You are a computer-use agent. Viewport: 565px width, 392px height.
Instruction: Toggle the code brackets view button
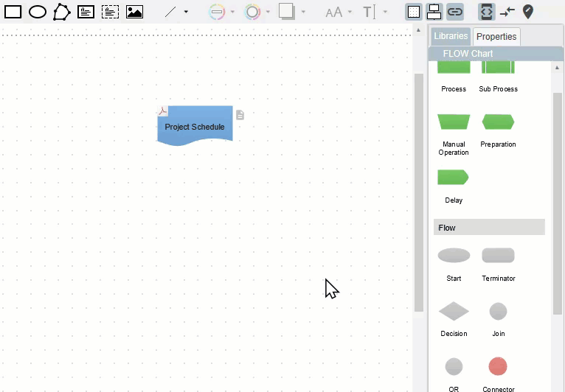tap(486, 12)
